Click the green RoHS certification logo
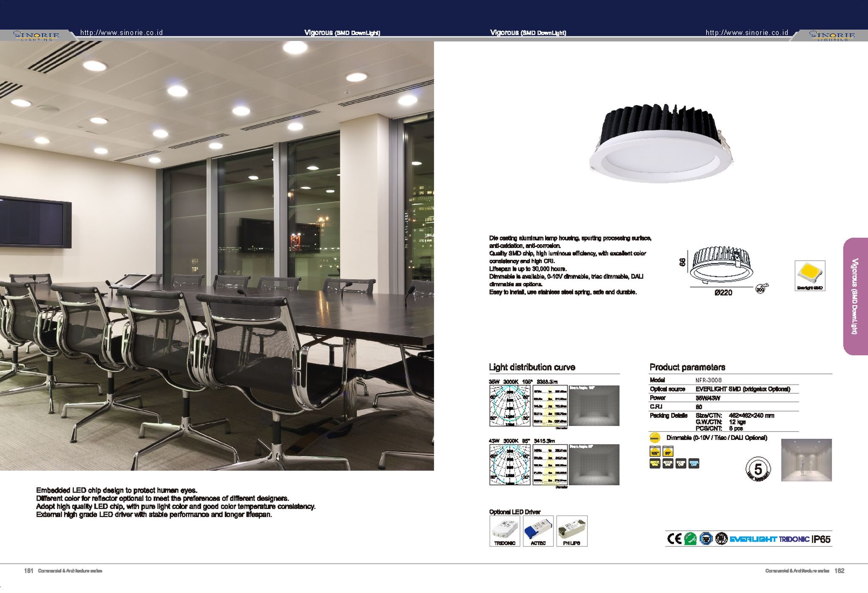This screenshot has height=593, width=868. (690, 539)
